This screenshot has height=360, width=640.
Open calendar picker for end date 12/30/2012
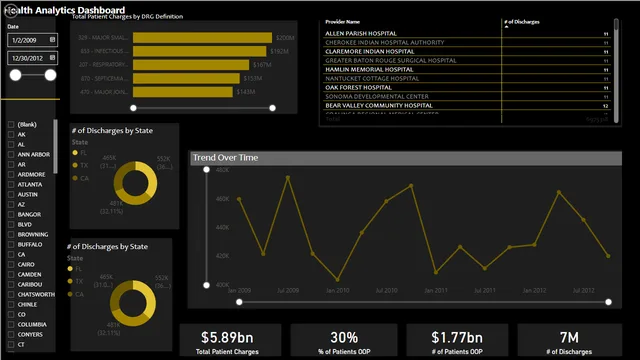point(52,58)
